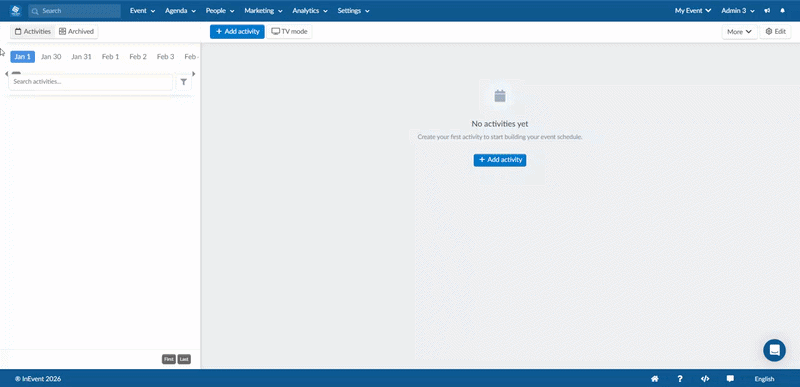This screenshot has width=800, height=387.
Task: Click the right arrow of the date scroller
Action: [194, 74]
